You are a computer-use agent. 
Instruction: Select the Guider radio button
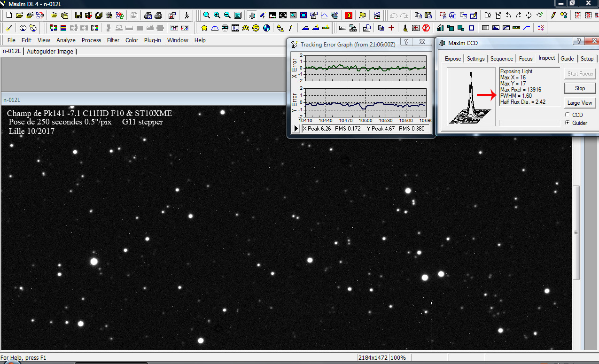(x=567, y=123)
